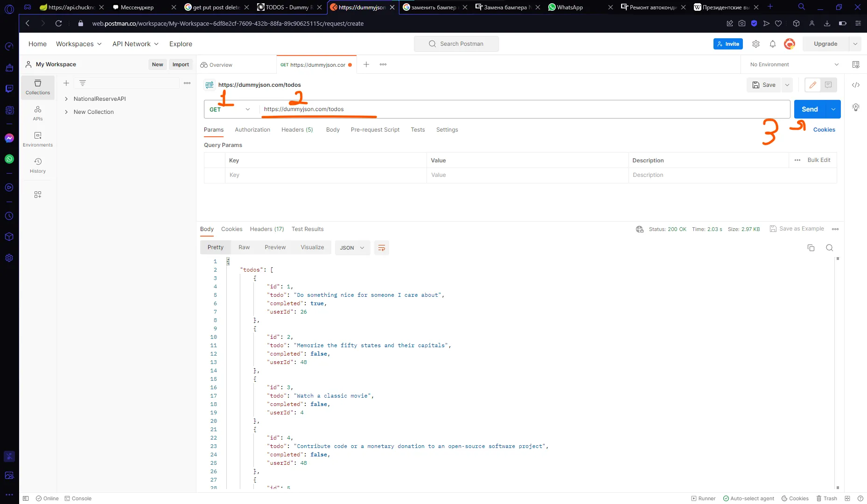Screen dimensions: 867x504
Task: Open the Cookies link below Send
Action: [824, 130]
